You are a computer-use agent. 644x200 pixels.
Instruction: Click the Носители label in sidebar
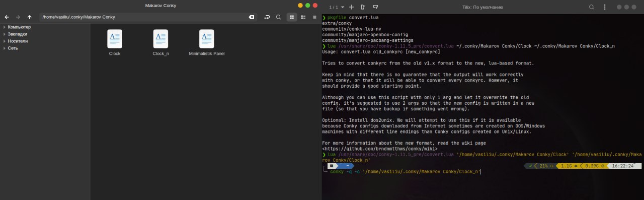[18, 41]
